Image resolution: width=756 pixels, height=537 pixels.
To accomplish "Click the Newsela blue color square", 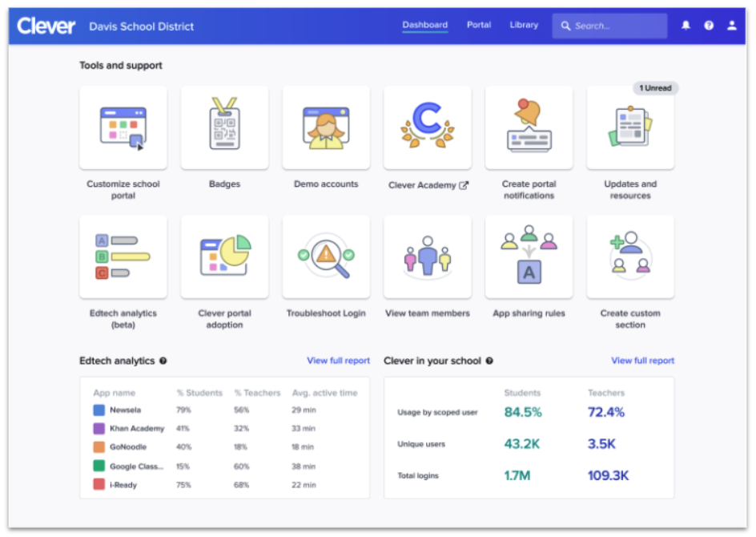I will pos(99,410).
